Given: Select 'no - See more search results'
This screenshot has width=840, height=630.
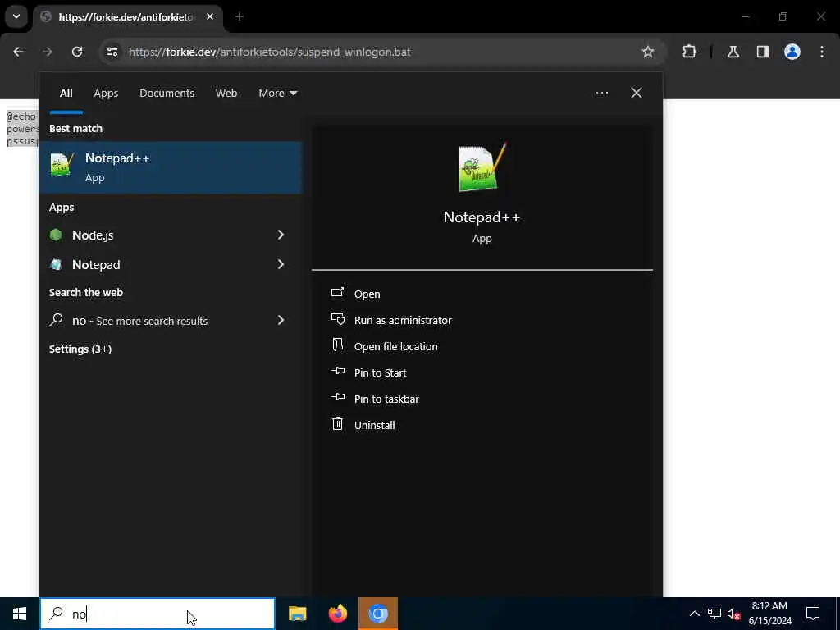Looking at the screenshot, I should tap(154, 321).
